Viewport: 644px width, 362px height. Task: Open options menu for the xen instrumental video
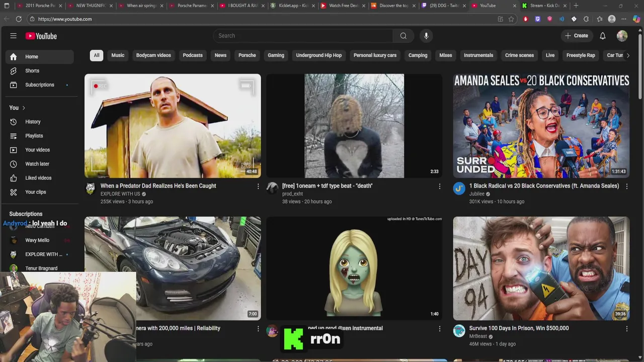pyautogui.click(x=439, y=328)
